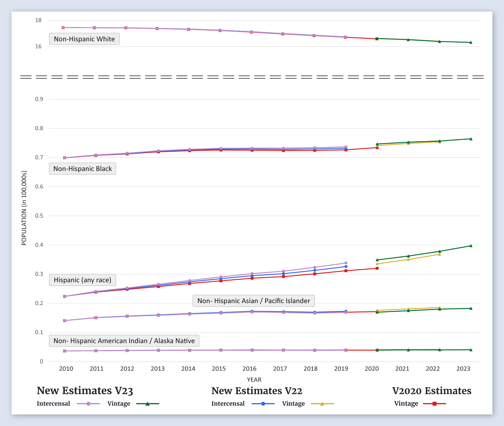Toggle the Vintage series under New Estimates V23
504x426 pixels.
coord(119,404)
